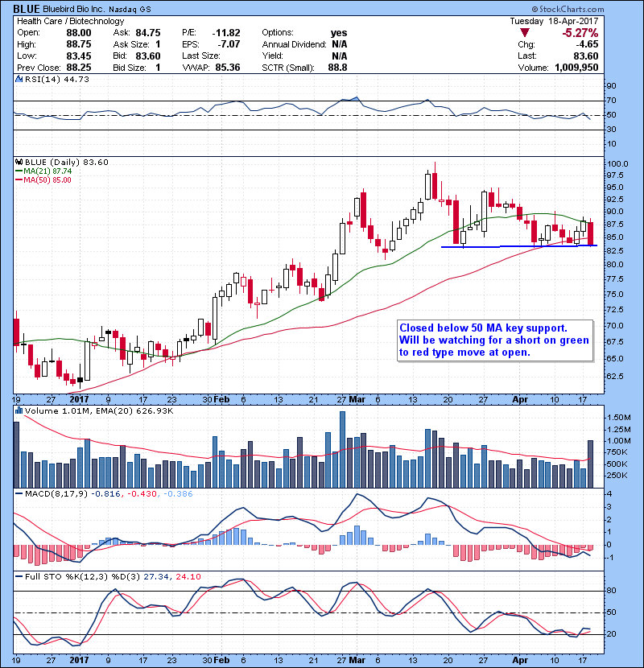Click the 1.50M volume axis label
The height and width of the screenshot is (668, 644).
618,418
